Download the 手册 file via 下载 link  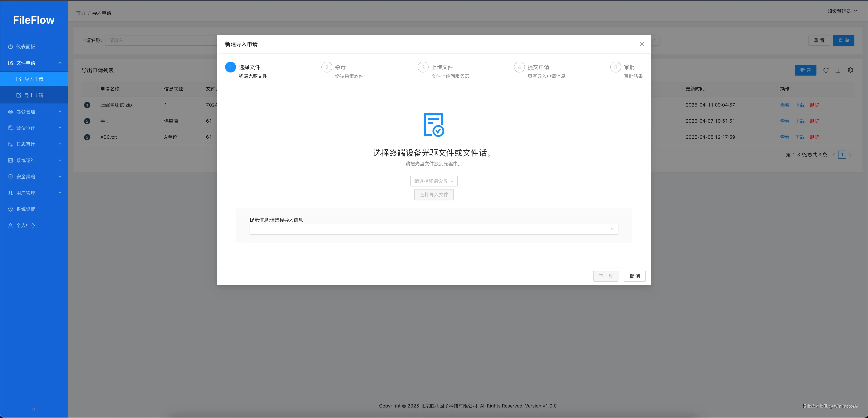pos(800,121)
